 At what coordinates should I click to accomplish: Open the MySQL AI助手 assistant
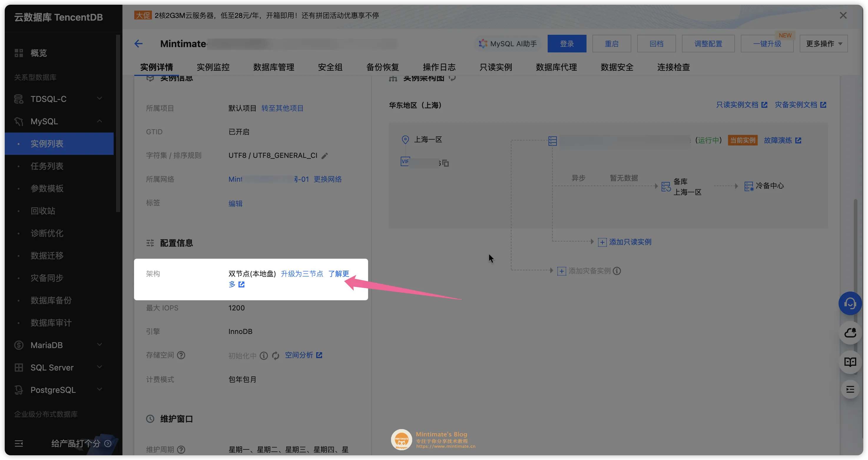pos(508,44)
